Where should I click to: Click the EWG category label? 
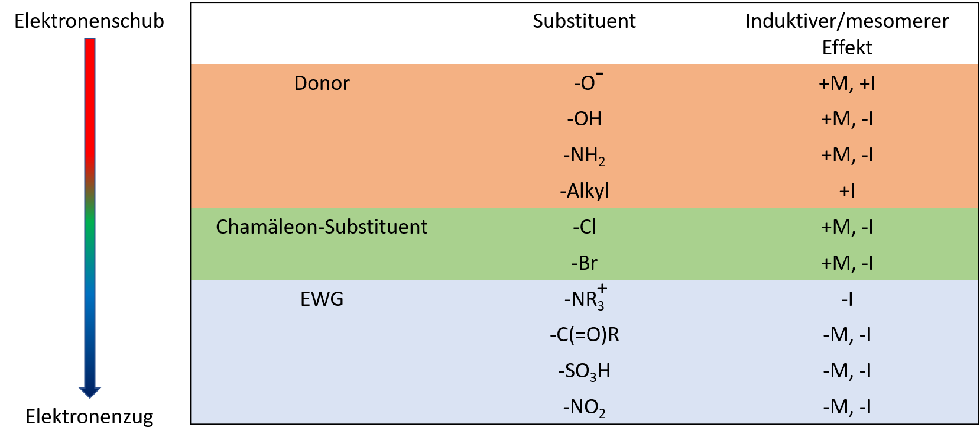coord(322,299)
